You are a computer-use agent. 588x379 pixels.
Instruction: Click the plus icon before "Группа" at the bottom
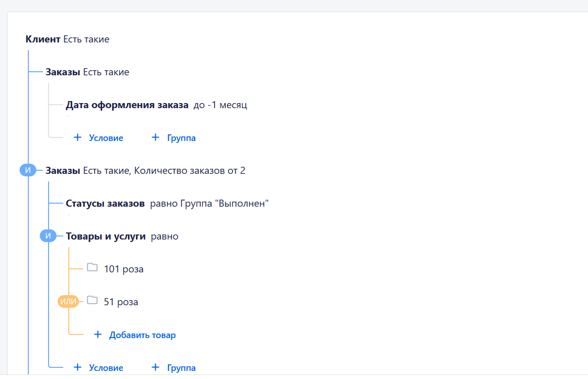[x=155, y=367]
